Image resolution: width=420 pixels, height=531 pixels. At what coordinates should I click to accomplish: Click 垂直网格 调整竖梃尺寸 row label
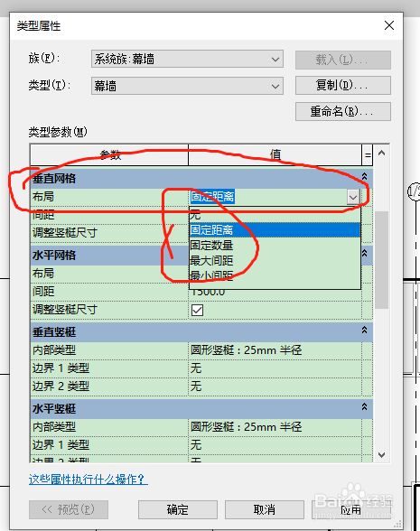pyautogui.click(x=65, y=233)
